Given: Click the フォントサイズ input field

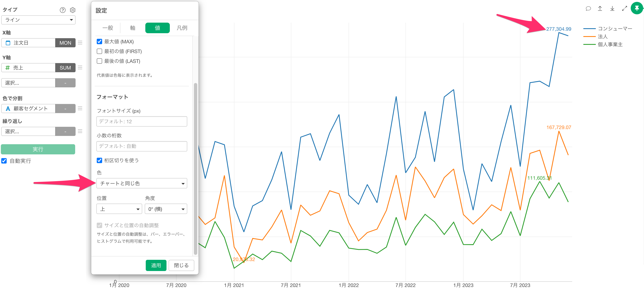Looking at the screenshot, I should [142, 121].
